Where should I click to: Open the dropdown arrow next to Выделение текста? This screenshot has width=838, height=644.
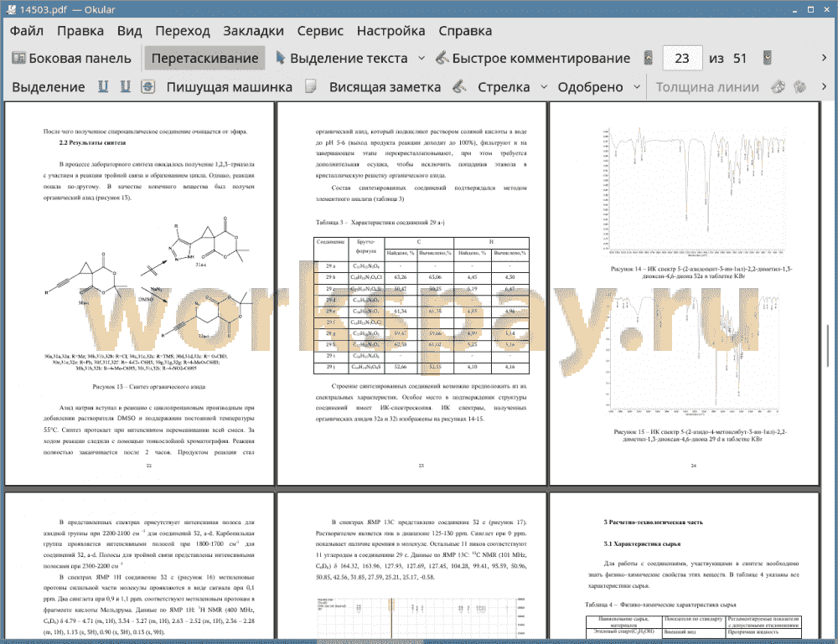pos(422,59)
